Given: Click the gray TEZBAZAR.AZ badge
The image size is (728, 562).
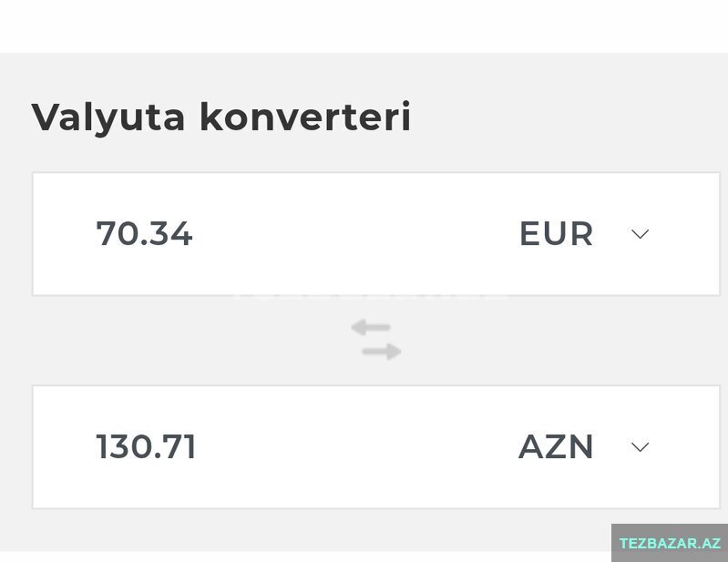Looking at the screenshot, I should click(670, 543).
